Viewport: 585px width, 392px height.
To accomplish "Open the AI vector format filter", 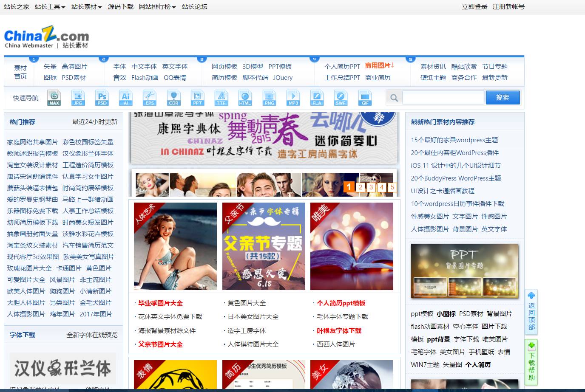I will (x=125, y=98).
